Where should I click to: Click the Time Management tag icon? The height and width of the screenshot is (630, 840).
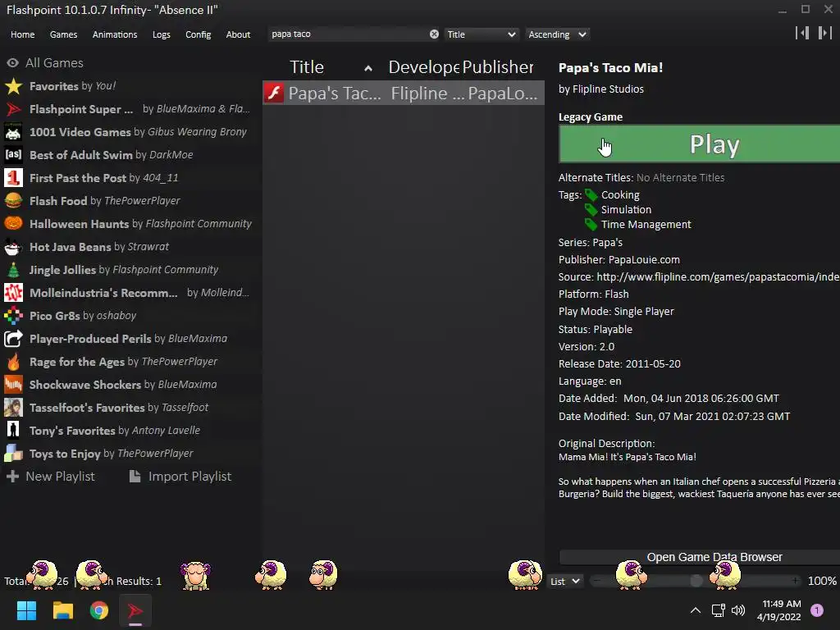point(591,225)
